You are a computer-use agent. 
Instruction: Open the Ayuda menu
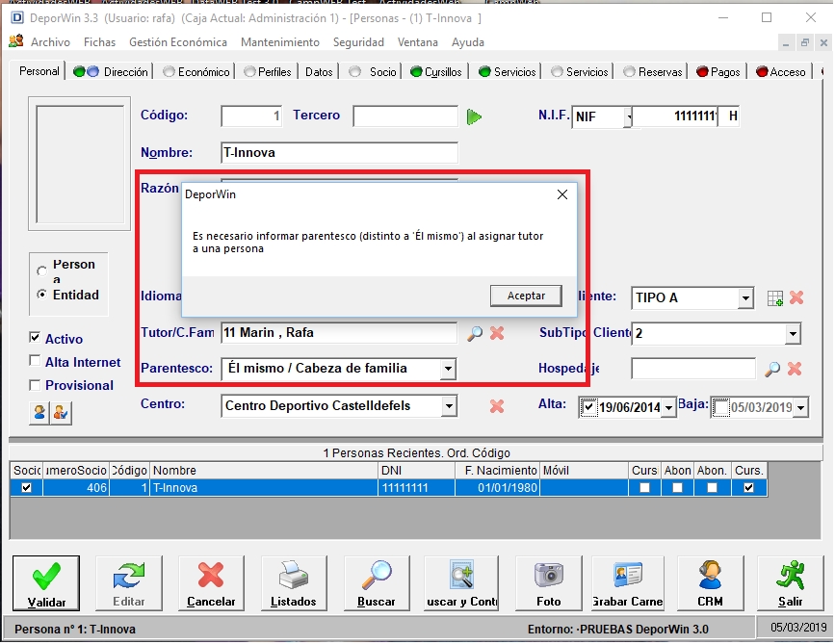[x=467, y=42]
